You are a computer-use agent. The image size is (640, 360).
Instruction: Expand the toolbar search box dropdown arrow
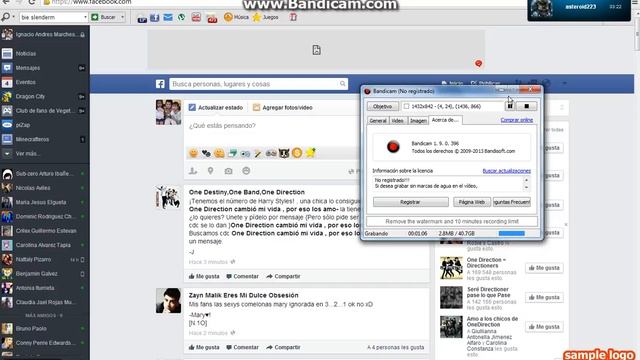click(x=85, y=17)
